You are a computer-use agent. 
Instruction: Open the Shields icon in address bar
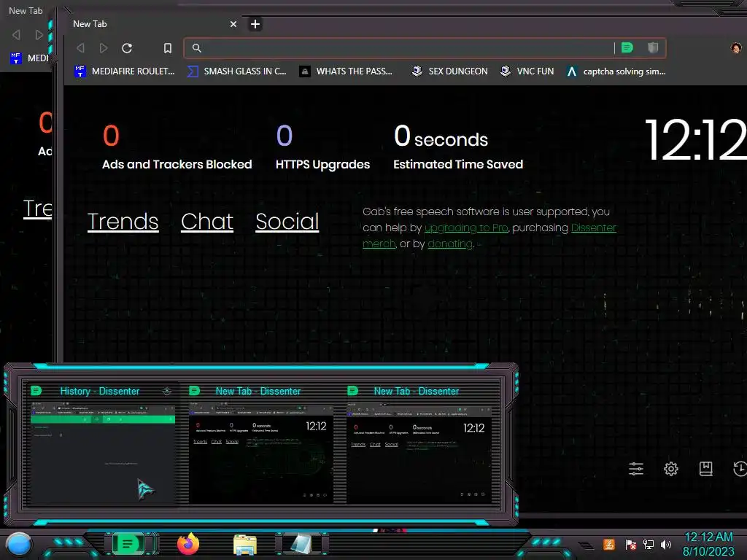pos(653,47)
